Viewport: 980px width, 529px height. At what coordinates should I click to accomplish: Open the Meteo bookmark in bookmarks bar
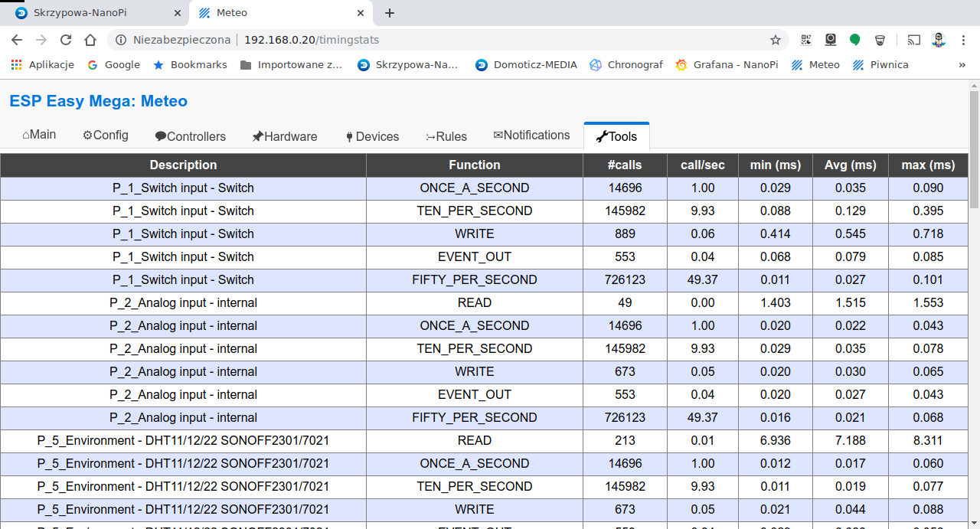(x=815, y=65)
